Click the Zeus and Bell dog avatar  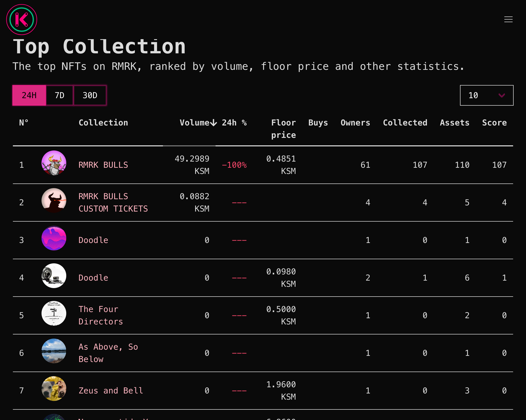54,389
